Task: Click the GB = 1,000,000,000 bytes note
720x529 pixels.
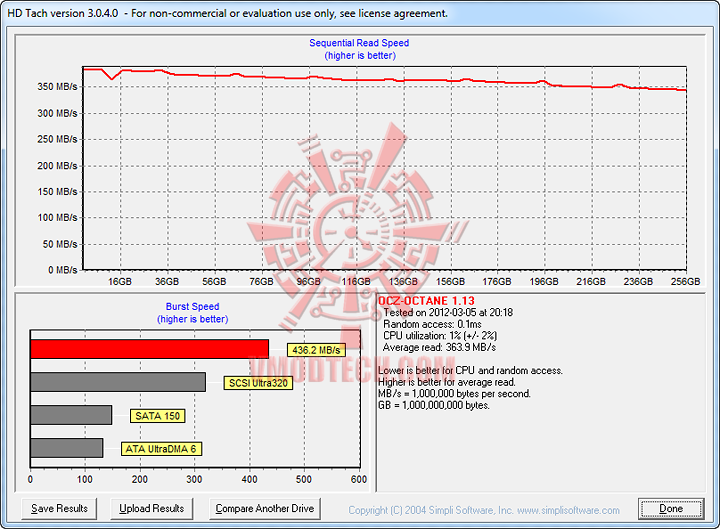Action: [433, 405]
